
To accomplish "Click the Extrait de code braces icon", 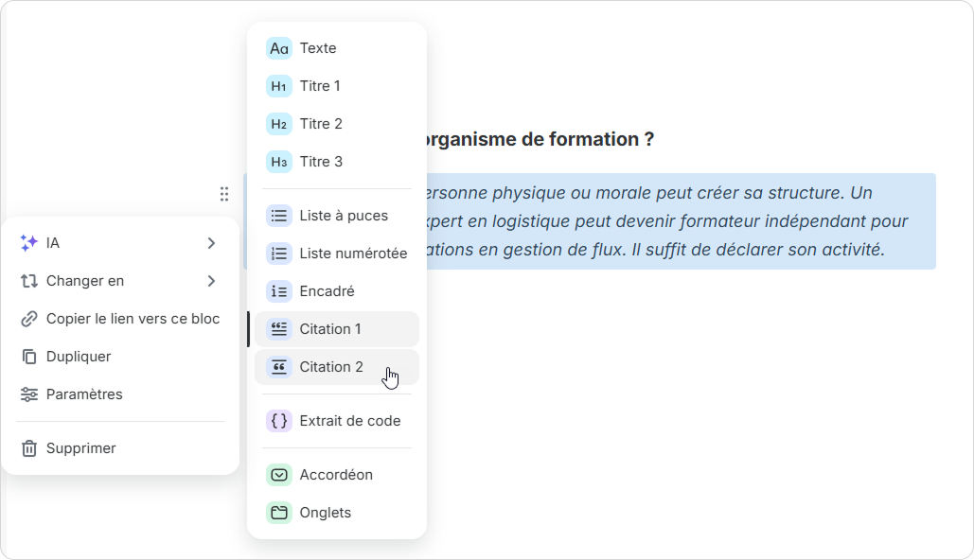I will click(x=278, y=421).
